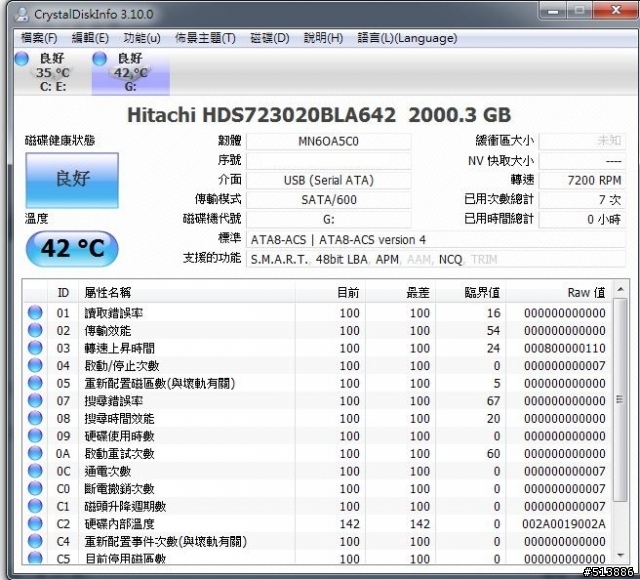Click the rotation rate field 7200 RPM

582,180
